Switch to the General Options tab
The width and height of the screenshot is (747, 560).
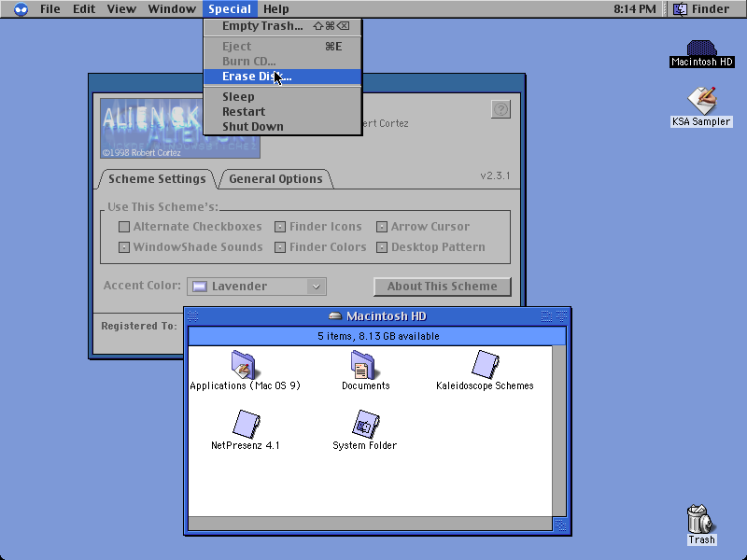pyautogui.click(x=275, y=179)
